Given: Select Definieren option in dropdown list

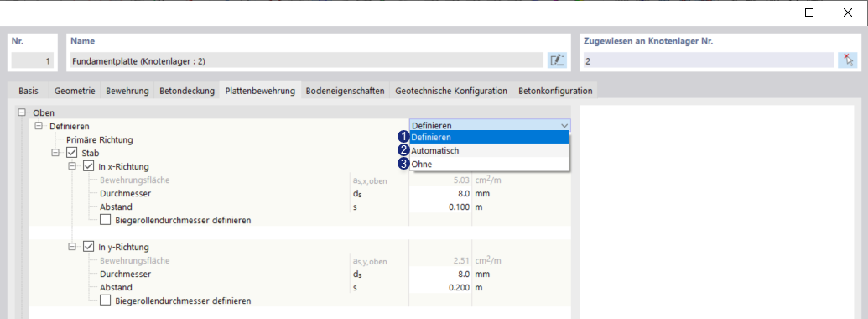Looking at the screenshot, I should tap(490, 138).
